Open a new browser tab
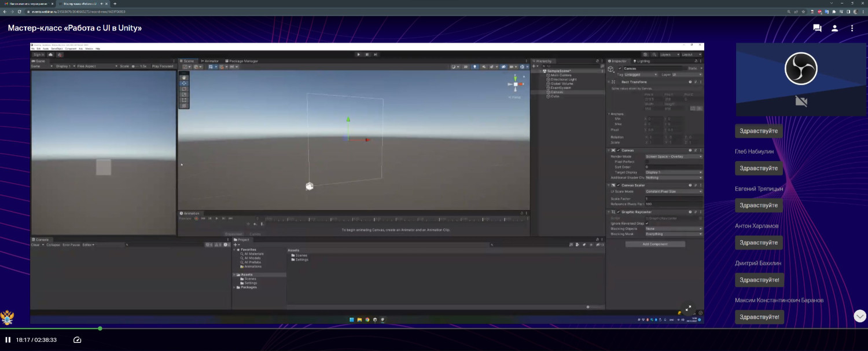The height and width of the screenshot is (351, 868). click(x=115, y=3)
